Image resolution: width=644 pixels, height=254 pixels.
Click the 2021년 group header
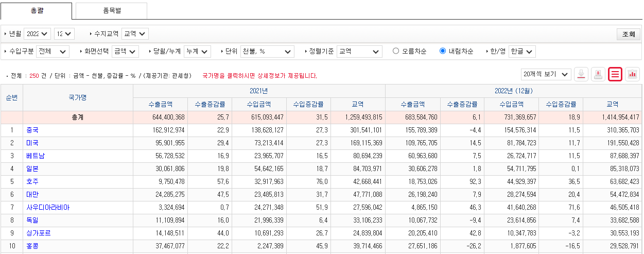pos(259,91)
